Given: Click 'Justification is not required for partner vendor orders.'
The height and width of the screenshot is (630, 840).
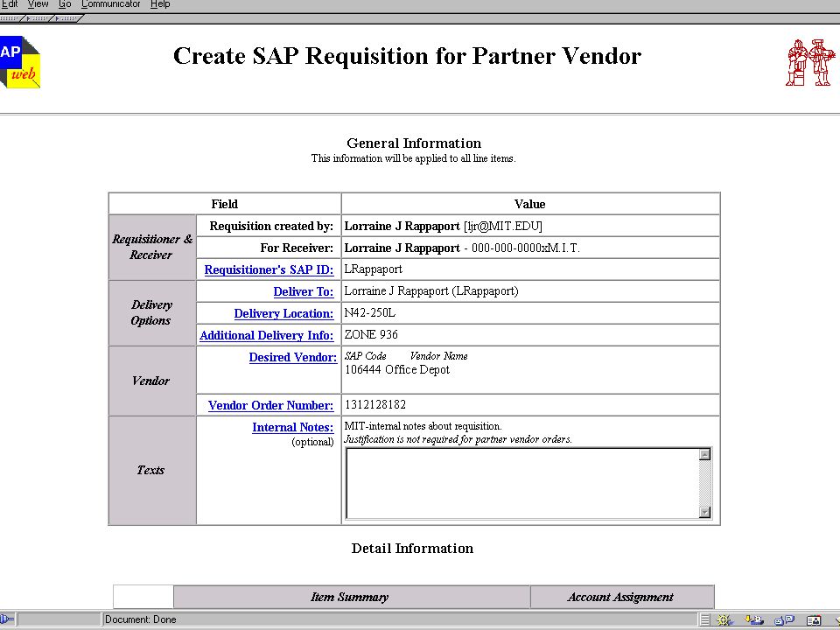Looking at the screenshot, I should point(458,439).
